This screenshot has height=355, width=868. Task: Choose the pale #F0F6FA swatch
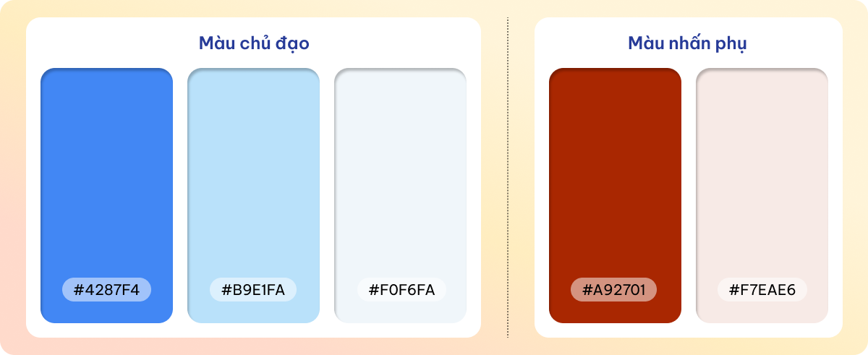coord(400,195)
